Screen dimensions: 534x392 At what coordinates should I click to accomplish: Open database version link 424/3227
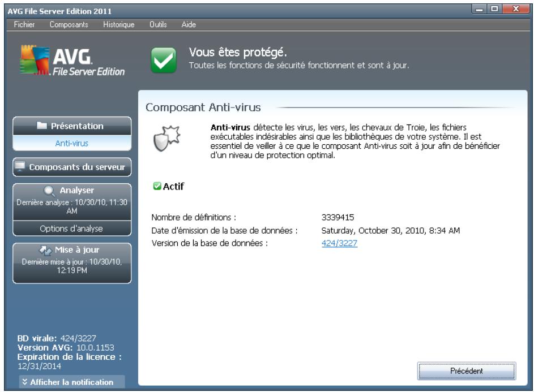tap(340, 243)
